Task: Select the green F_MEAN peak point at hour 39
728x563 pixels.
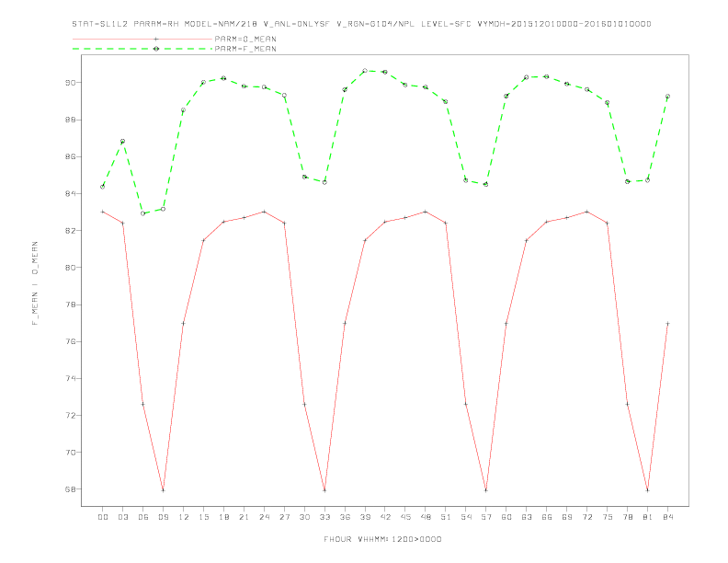Action: pos(365,71)
